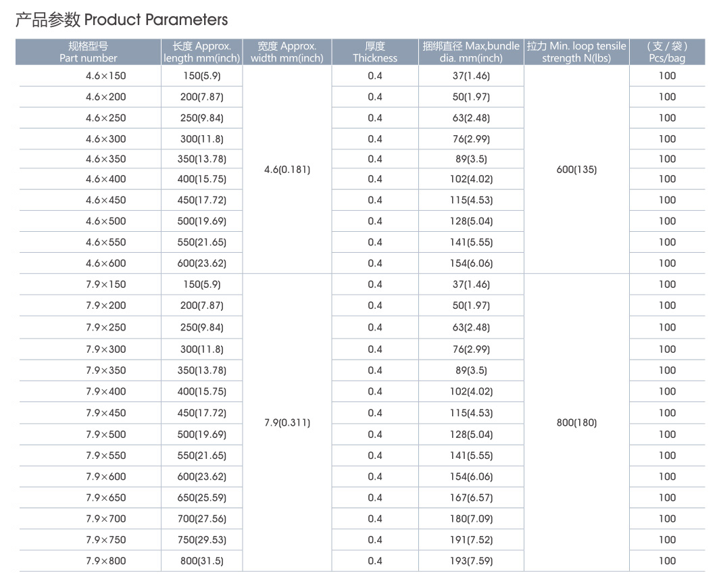Select the 800(31.5) length cell
719x588 pixels.
[x=201, y=560]
